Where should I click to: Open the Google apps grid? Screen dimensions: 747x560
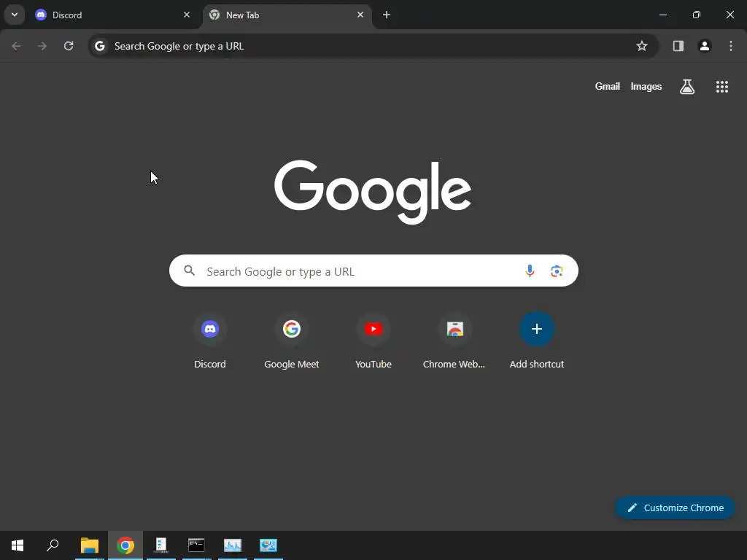point(721,87)
